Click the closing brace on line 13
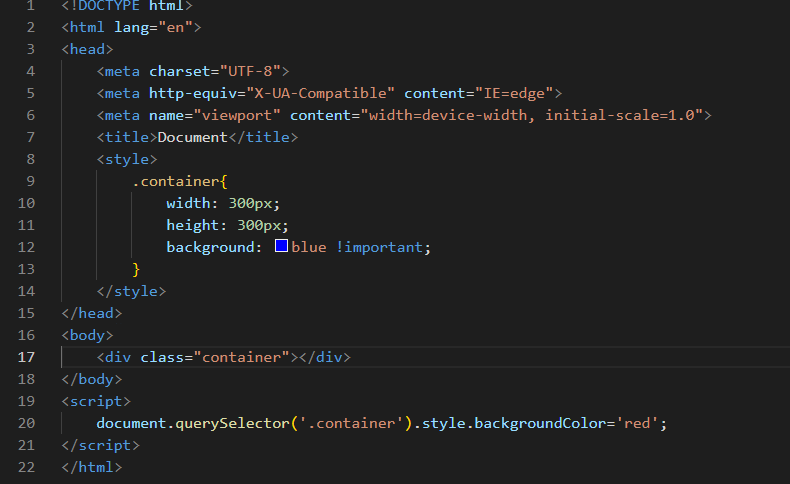The image size is (790, 484). 136,269
